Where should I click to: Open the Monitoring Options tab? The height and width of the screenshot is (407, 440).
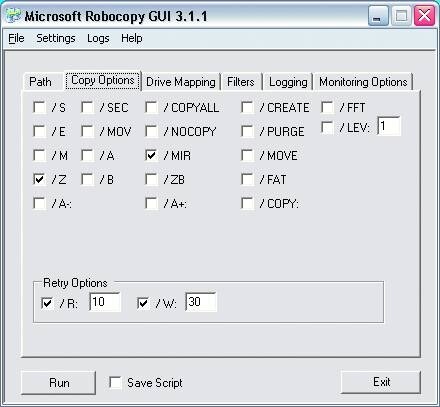click(x=363, y=82)
